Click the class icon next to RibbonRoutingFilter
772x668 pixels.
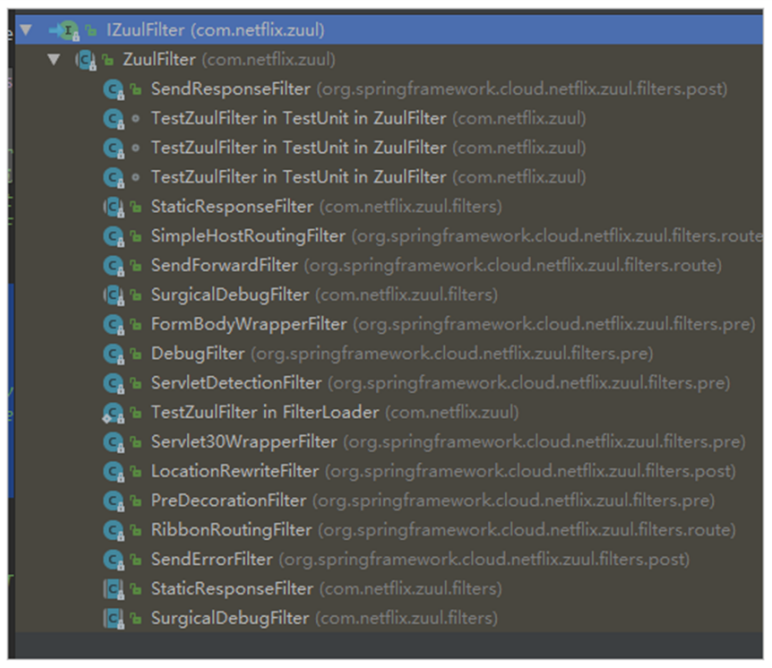[114, 531]
